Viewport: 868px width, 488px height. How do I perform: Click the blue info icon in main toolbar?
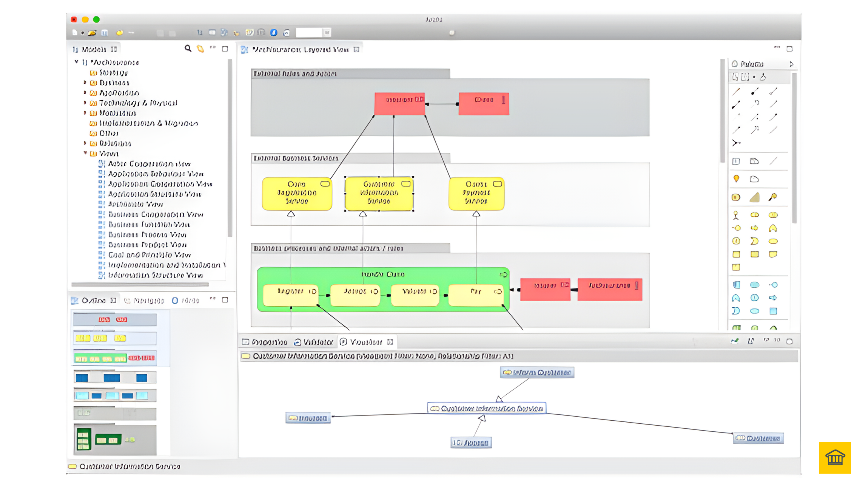[274, 33]
